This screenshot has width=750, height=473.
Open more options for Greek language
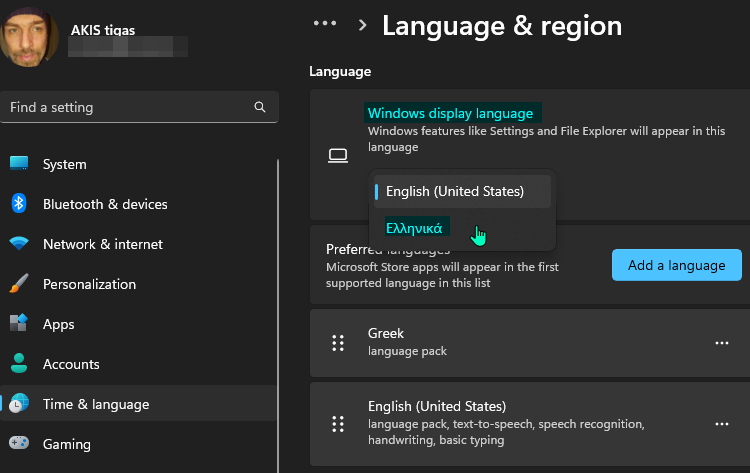click(722, 343)
